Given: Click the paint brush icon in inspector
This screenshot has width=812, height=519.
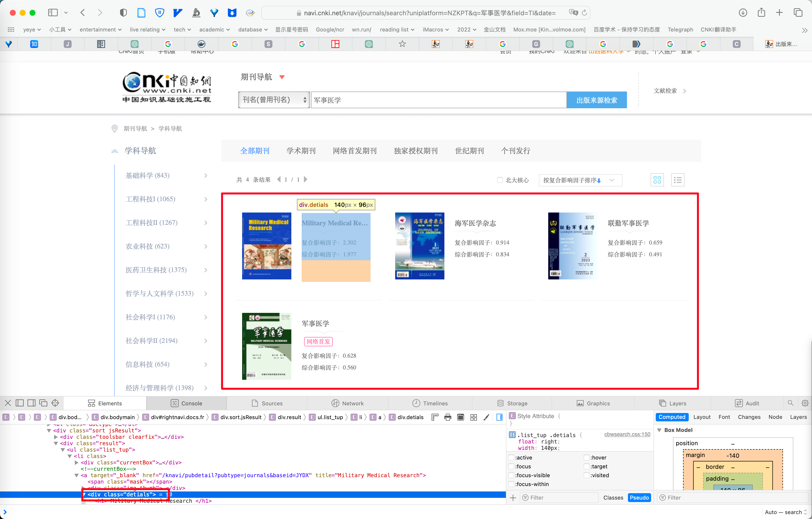Looking at the screenshot, I should click(x=486, y=417).
